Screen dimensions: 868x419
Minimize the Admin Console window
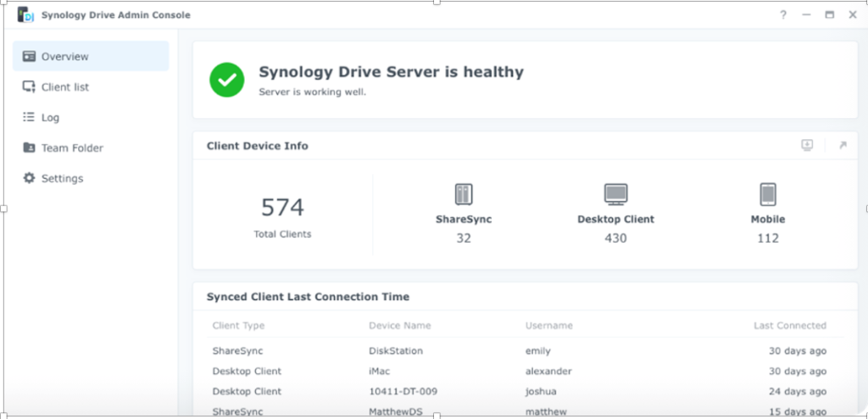(x=807, y=15)
